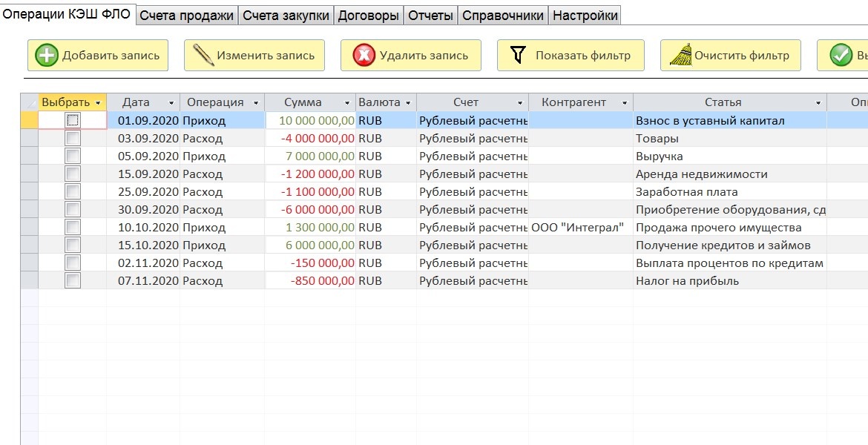Click the pencil icon on Изменить запись
The height and width of the screenshot is (445, 868).
tap(203, 55)
